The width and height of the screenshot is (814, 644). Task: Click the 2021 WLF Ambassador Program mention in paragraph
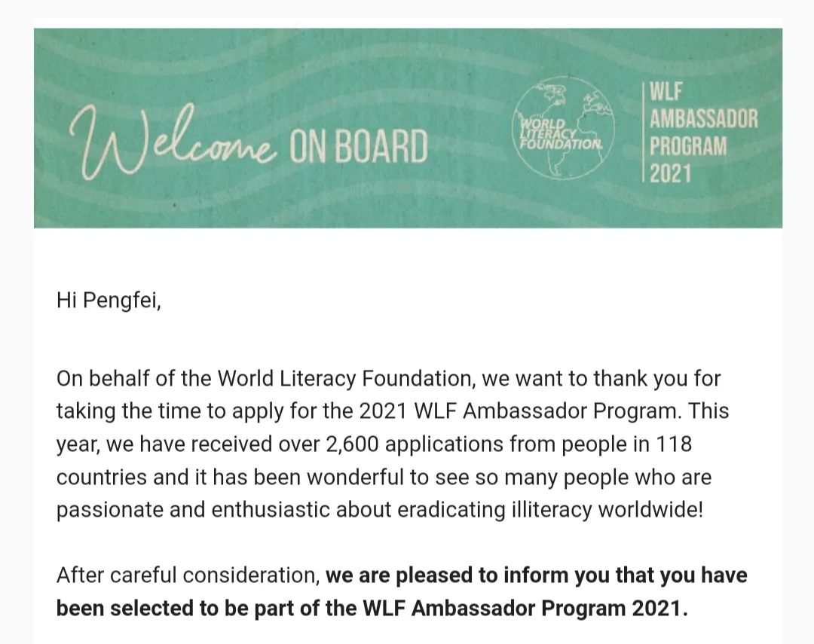tap(519, 411)
